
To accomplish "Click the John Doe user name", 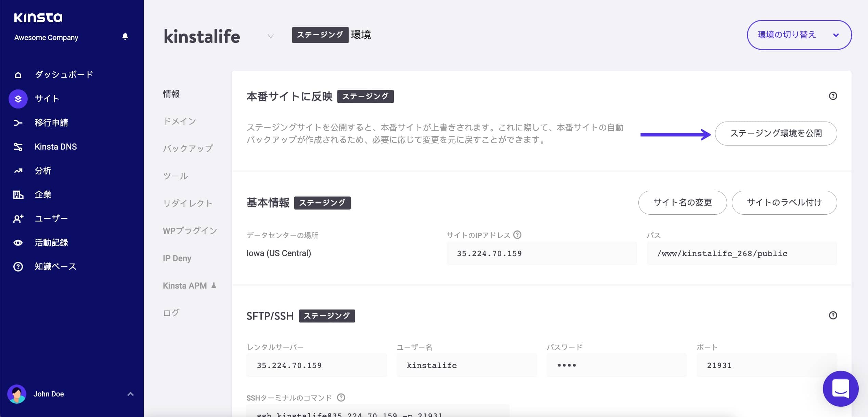I will click(x=49, y=394).
